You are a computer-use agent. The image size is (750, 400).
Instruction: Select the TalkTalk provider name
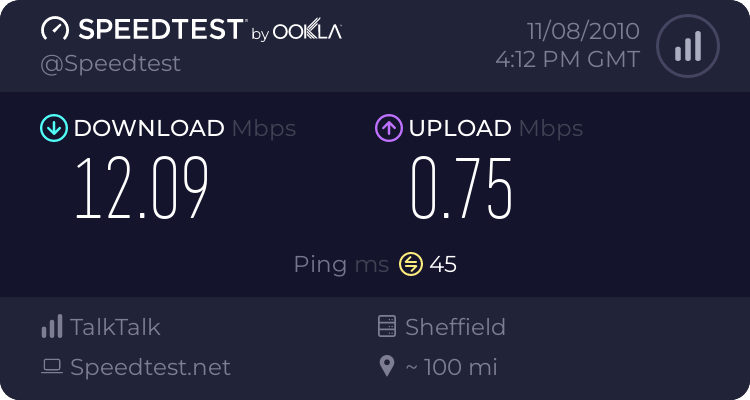click(115, 327)
